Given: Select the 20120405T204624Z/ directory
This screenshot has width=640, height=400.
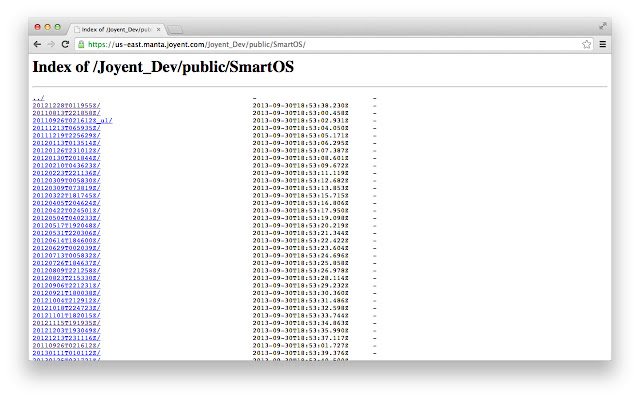Looking at the screenshot, I should point(67,203).
